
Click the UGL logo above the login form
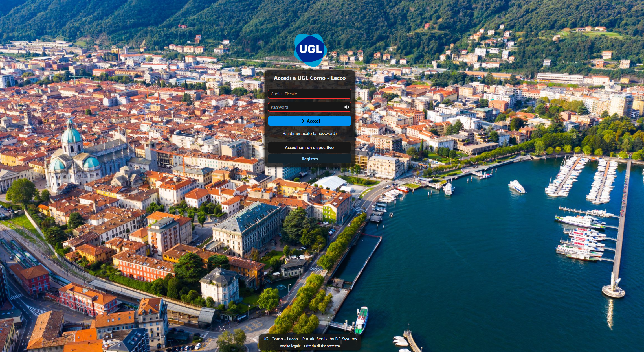click(x=310, y=50)
